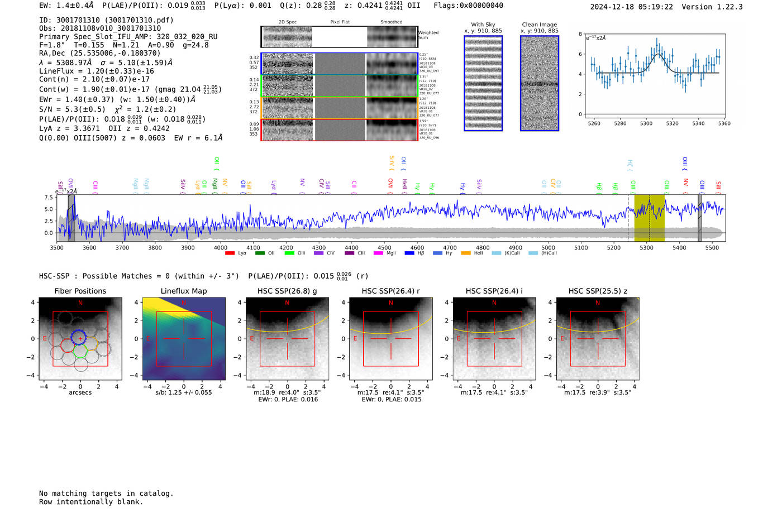Click the λ = 5308.97Å line

[x=106, y=63]
